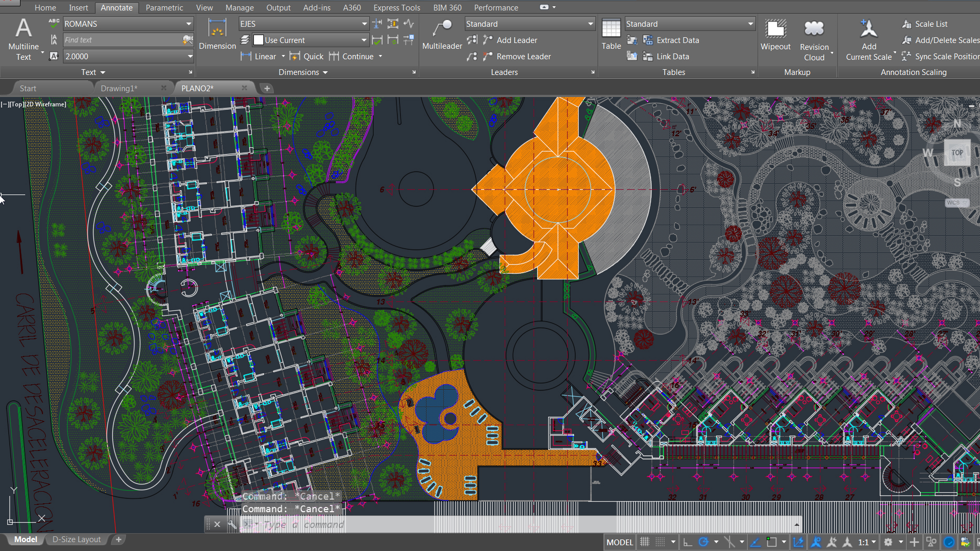This screenshot has width=980, height=551.
Task: Switch to the Parametric ribbon tab
Action: point(164,7)
